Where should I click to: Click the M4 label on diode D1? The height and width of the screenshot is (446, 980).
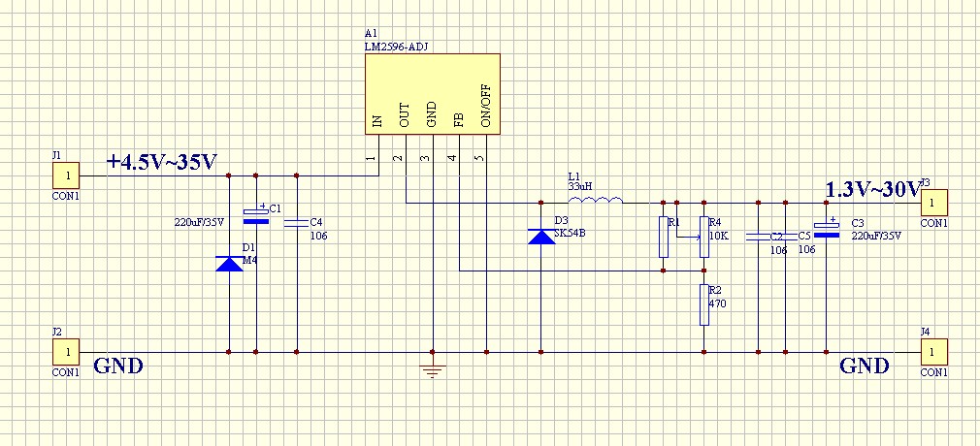[250, 260]
